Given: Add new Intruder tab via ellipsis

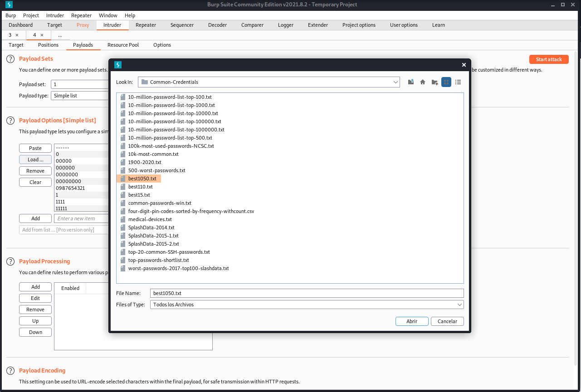Looking at the screenshot, I should pos(60,35).
